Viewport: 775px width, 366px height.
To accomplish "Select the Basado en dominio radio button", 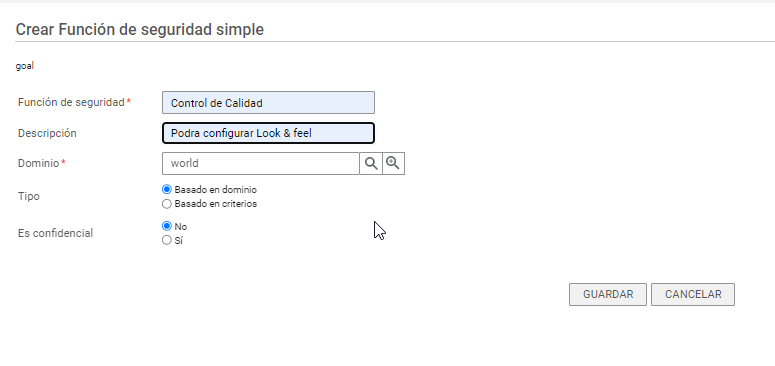I will click(x=167, y=189).
